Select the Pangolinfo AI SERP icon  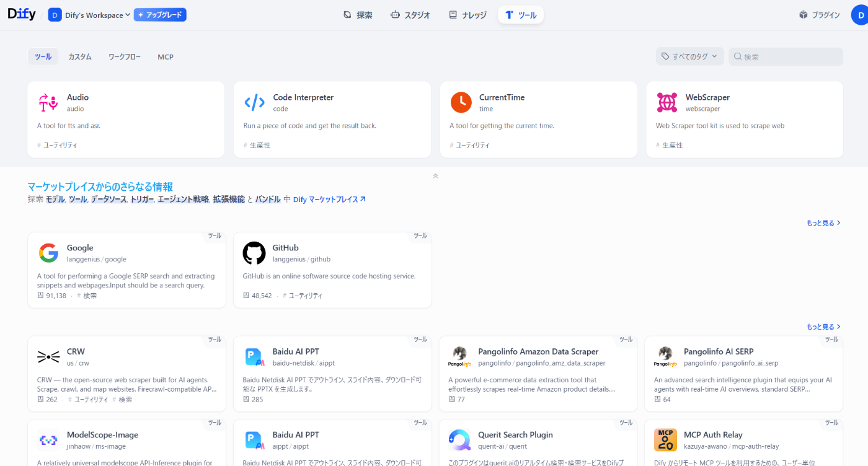pos(665,357)
